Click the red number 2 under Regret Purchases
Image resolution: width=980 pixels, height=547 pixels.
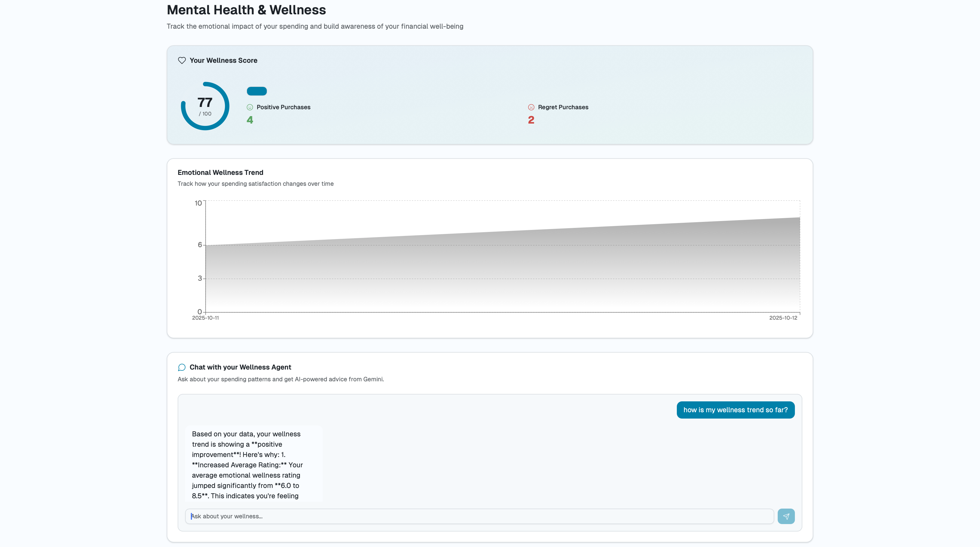(x=531, y=120)
